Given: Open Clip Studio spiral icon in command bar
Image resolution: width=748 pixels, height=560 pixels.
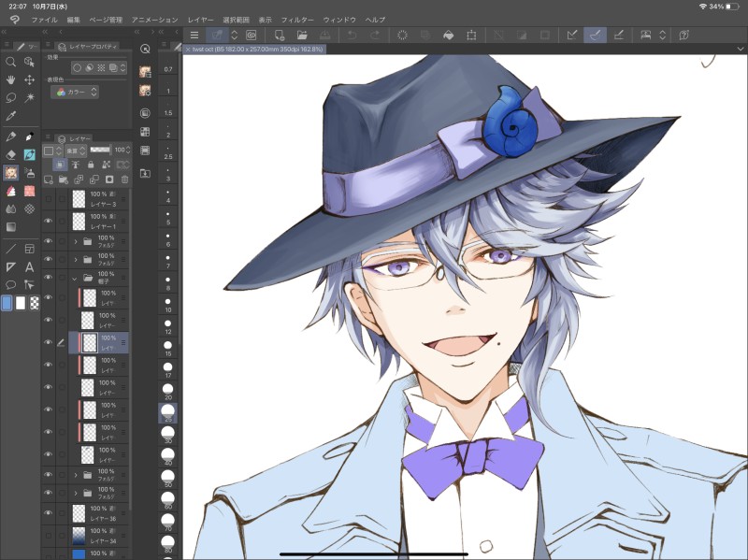Looking at the screenshot, I should click(x=252, y=35).
